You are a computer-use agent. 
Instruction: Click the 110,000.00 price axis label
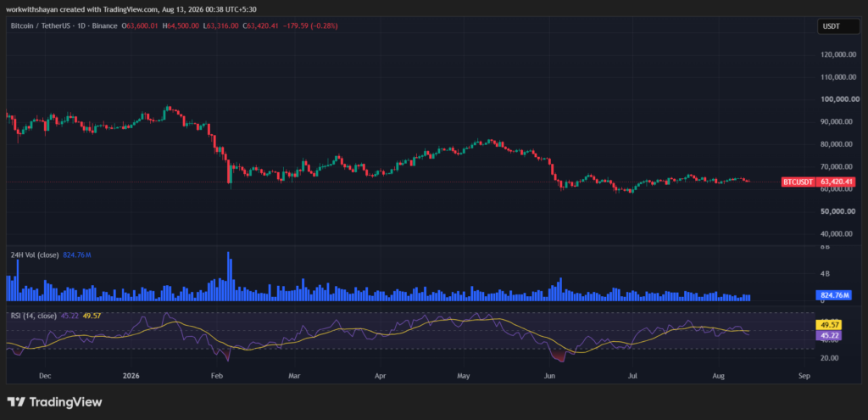click(838, 77)
